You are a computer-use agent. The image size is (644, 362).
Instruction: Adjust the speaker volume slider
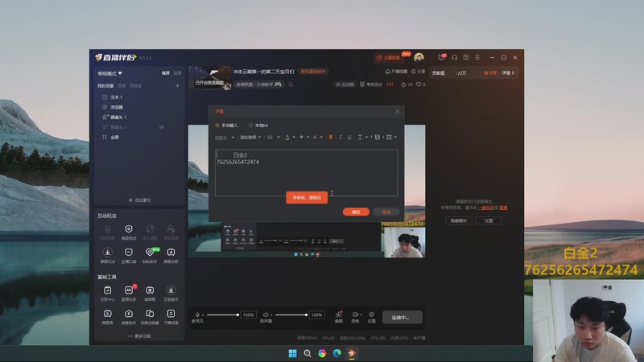pos(291,315)
